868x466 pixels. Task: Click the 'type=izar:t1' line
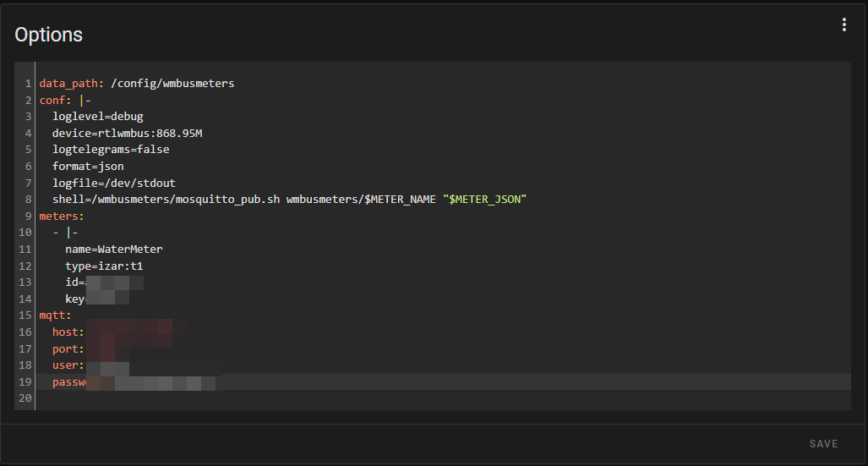click(104, 266)
